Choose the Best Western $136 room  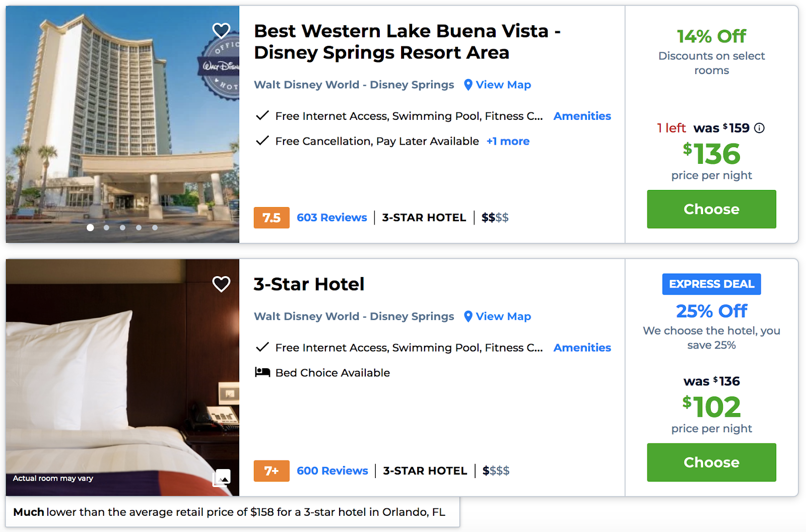click(711, 209)
